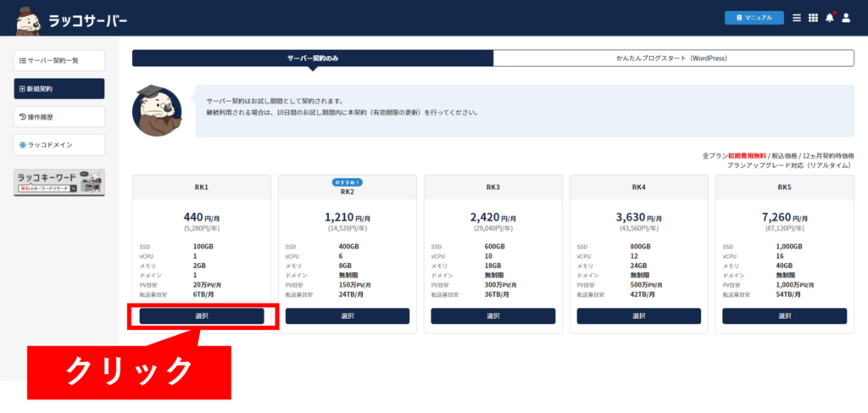The height and width of the screenshot is (413, 868).
Task: Click the 2,420 円/月 price
Action: (x=493, y=218)
